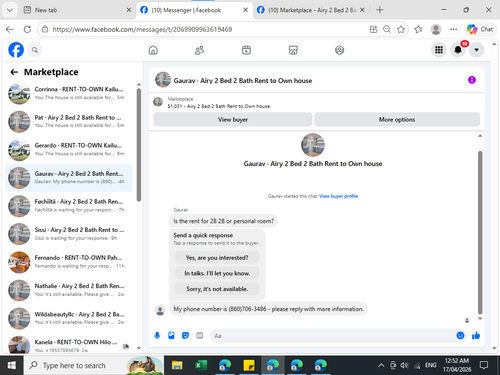This screenshot has height=375, width=500.
Task: Select the Messenger | Facebook tab
Action: tap(194, 10)
